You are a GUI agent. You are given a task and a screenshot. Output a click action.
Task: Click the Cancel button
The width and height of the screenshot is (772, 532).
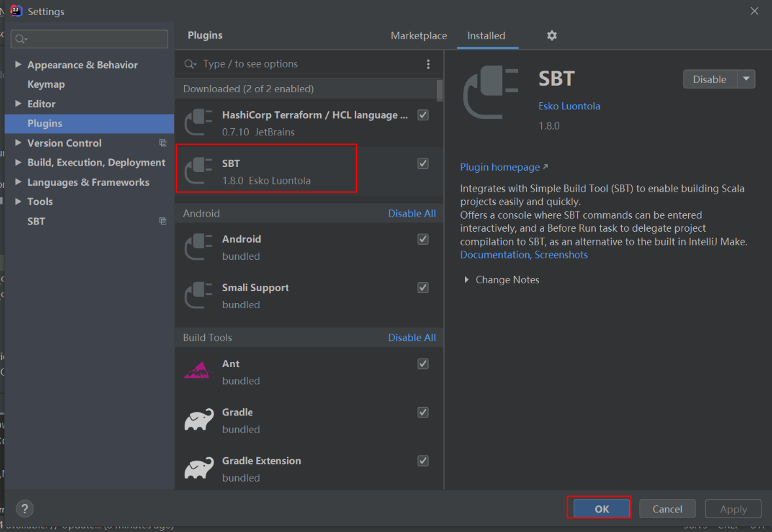(667, 509)
